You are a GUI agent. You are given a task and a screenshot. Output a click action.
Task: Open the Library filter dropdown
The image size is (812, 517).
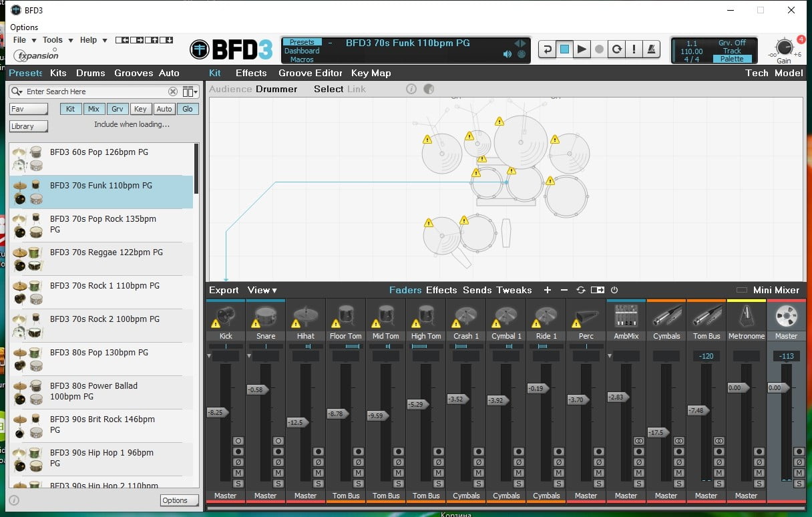tap(29, 126)
